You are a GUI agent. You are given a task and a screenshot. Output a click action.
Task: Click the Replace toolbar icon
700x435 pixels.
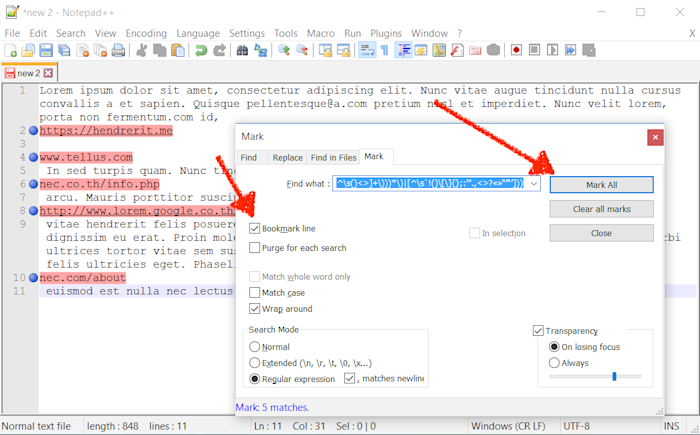point(261,50)
